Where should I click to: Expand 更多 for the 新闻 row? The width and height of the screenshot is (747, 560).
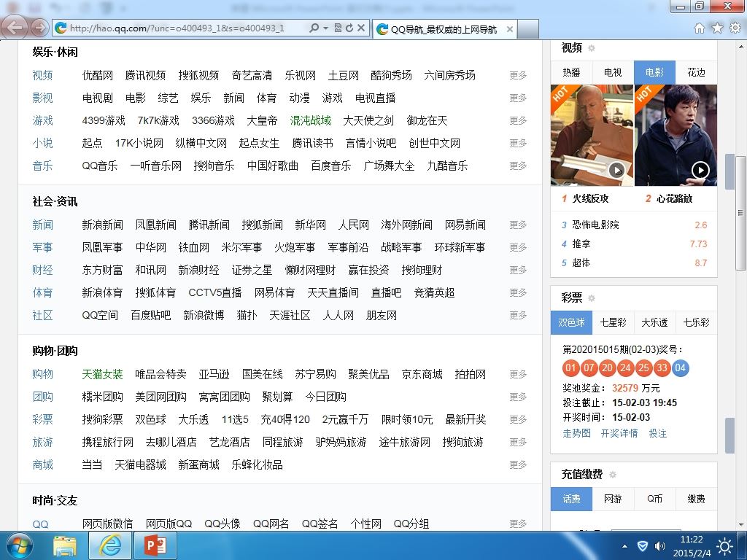click(518, 225)
